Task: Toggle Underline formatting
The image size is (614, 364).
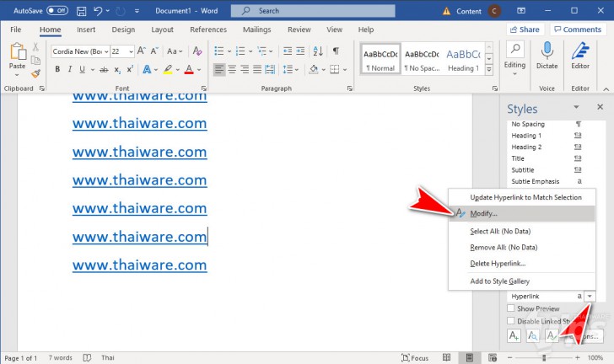Action: pos(82,70)
